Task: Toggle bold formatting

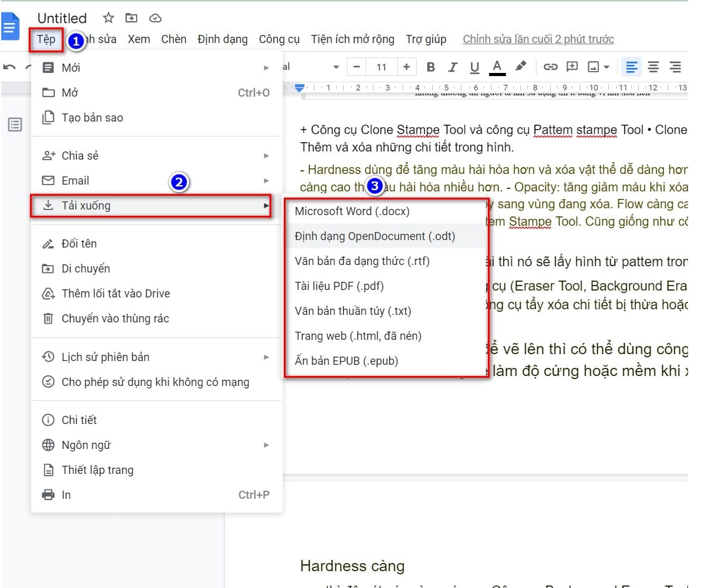Action: pos(430,67)
